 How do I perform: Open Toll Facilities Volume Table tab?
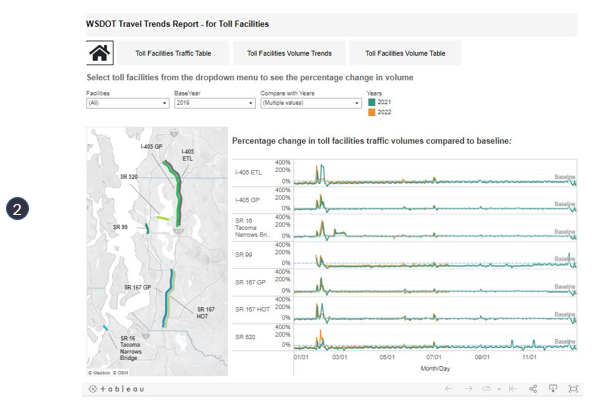coord(405,53)
